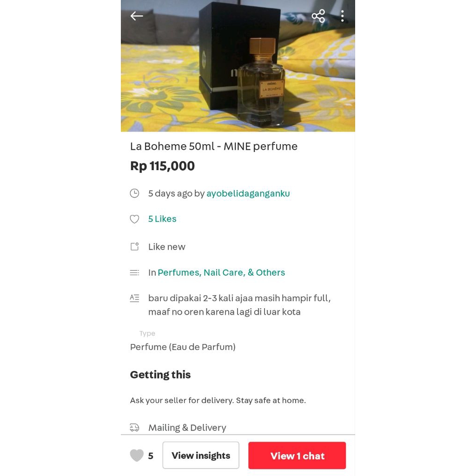The image size is (476, 476).
Task: Open the three-dot more options menu
Action: click(342, 16)
